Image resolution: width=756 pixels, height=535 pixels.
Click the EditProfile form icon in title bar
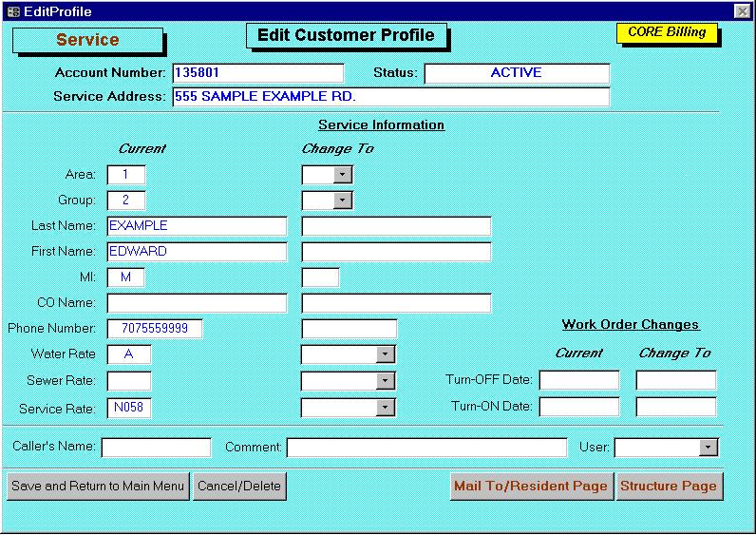click(13, 11)
